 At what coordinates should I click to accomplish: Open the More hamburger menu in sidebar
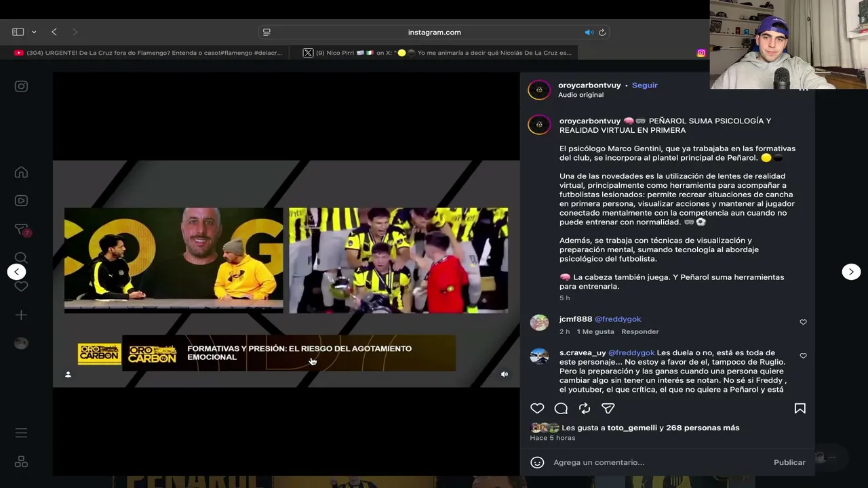(x=21, y=432)
